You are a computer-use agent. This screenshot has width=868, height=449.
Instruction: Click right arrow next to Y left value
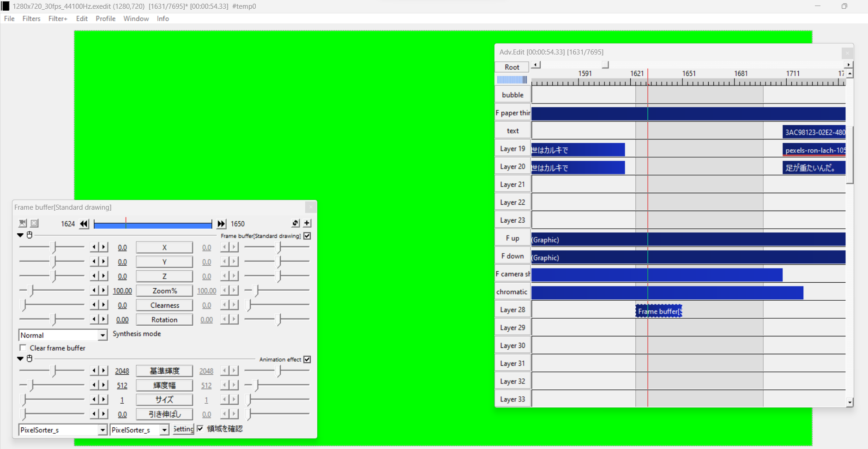tap(103, 261)
